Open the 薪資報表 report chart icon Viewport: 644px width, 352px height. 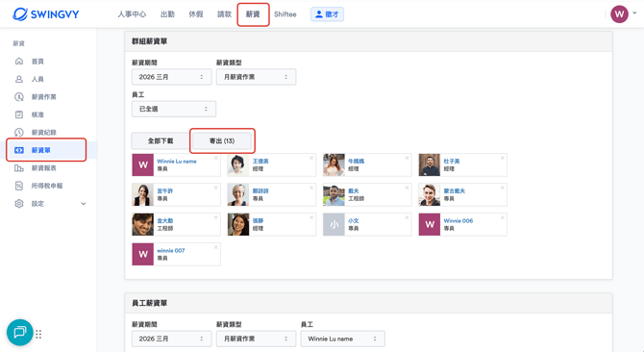(19, 168)
